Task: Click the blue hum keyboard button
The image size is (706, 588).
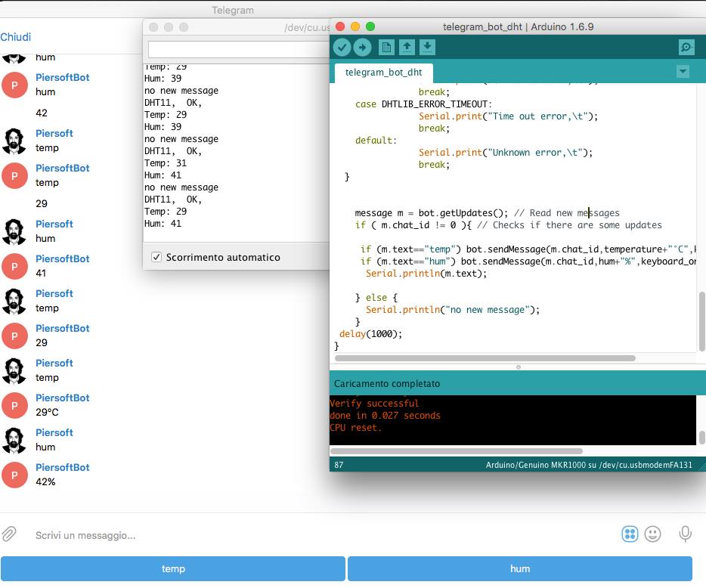Action: 519,568
